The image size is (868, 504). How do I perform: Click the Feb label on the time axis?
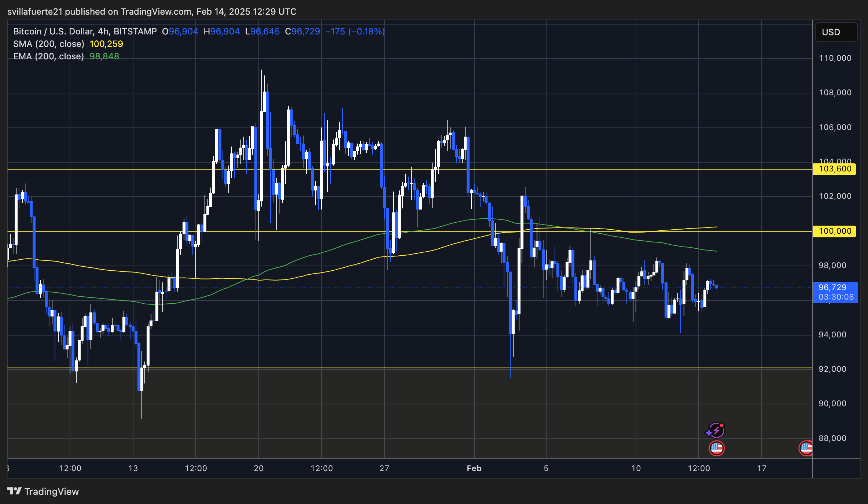pos(474,468)
